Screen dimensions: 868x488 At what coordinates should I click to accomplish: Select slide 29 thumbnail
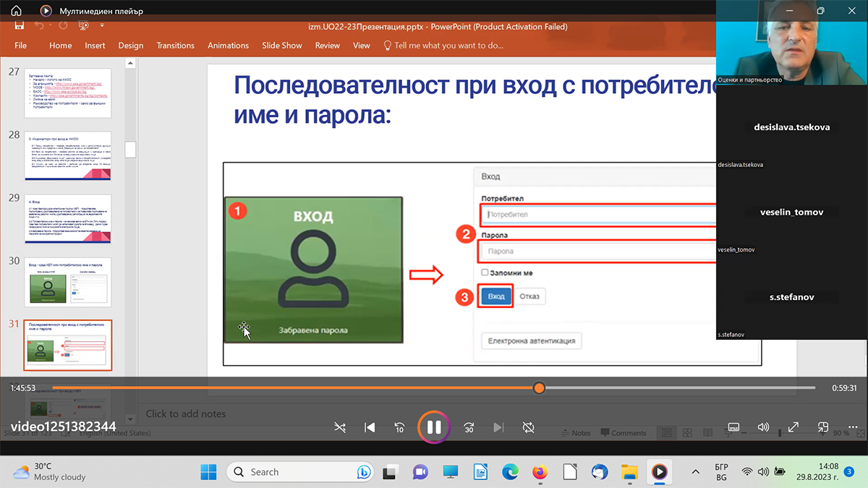68,218
